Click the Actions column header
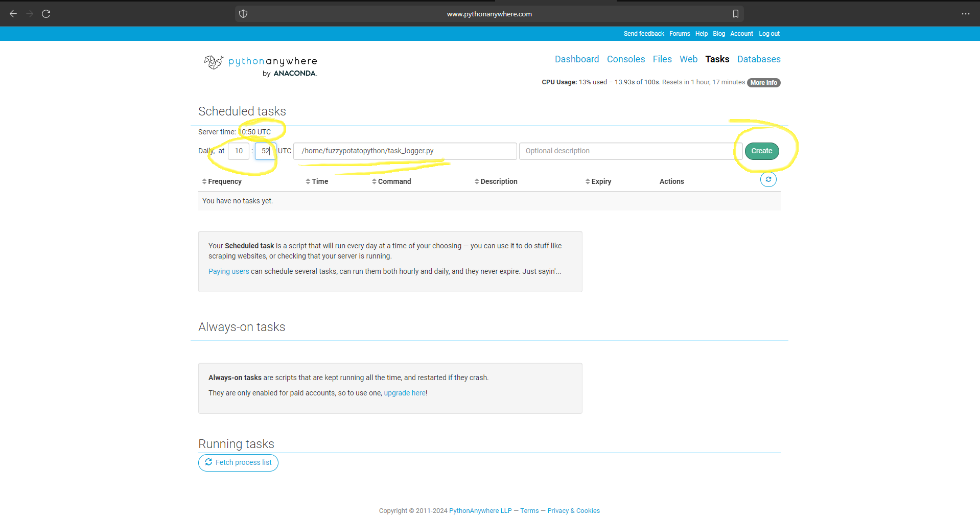The height and width of the screenshot is (517, 980). pyautogui.click(x=671, y=181)
